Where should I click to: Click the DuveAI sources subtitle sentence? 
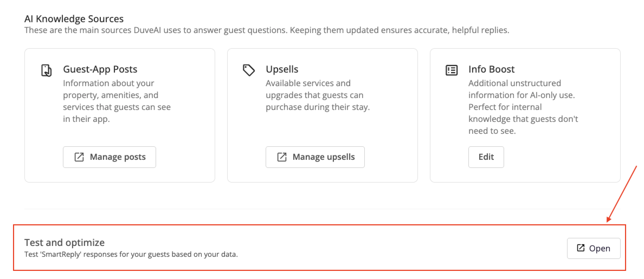(266, 30)
